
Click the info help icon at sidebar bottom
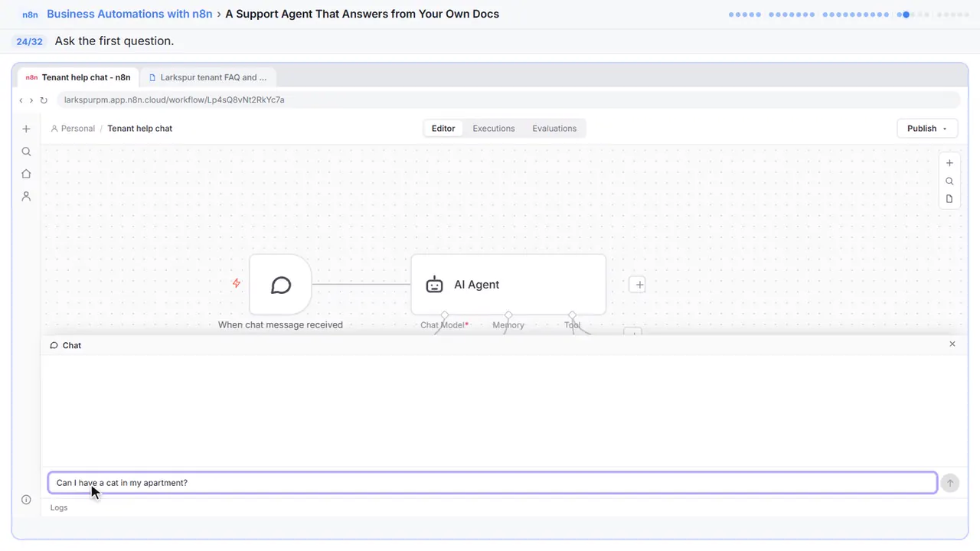(x=26, y=500)
